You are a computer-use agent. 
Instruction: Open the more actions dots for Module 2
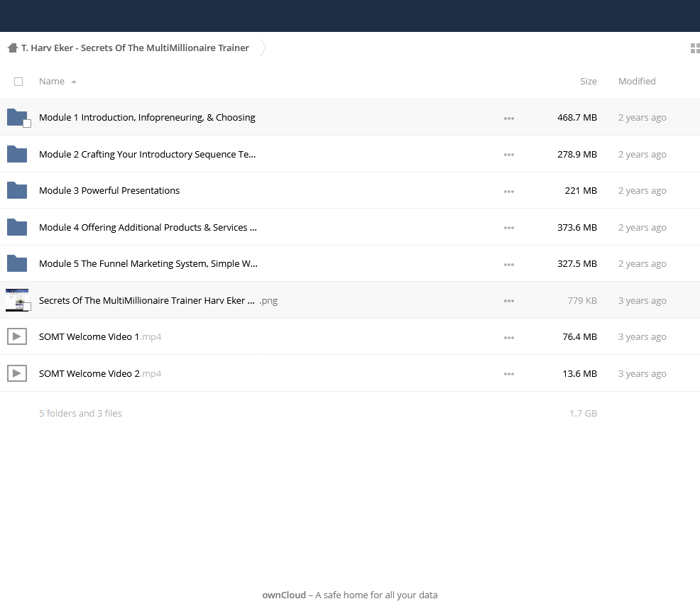tap(509, 155)
